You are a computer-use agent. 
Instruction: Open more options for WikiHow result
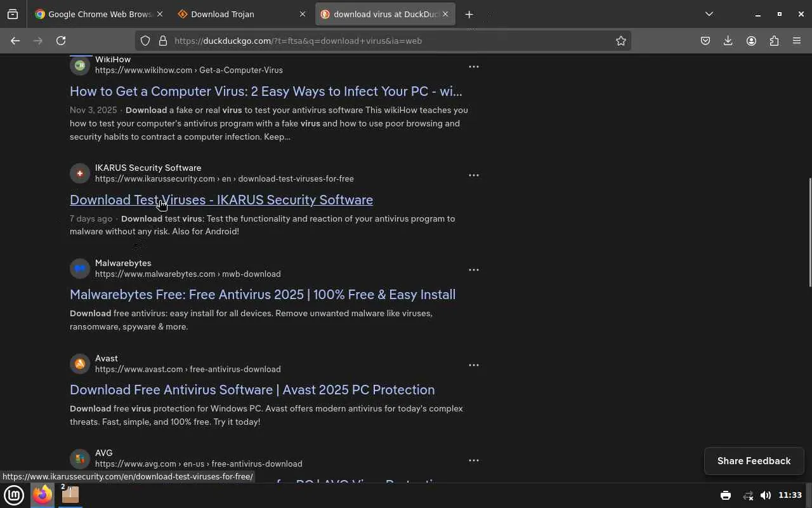pos(474,67)
